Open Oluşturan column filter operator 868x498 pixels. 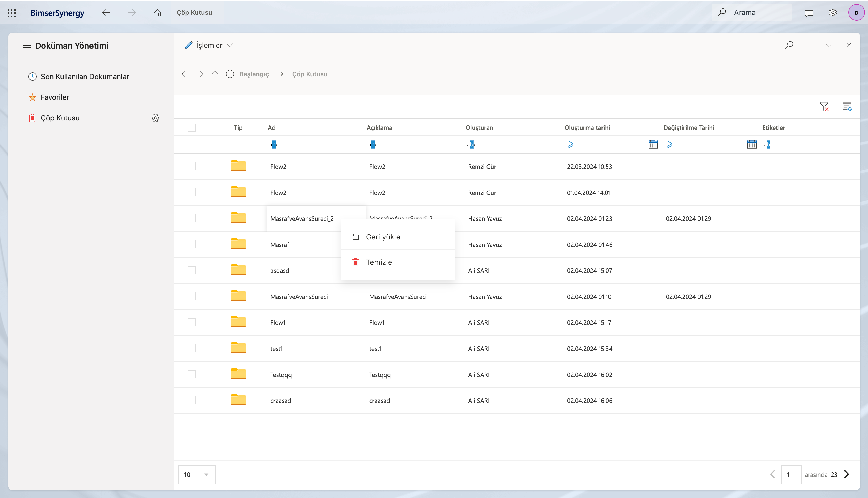point(471,144)
